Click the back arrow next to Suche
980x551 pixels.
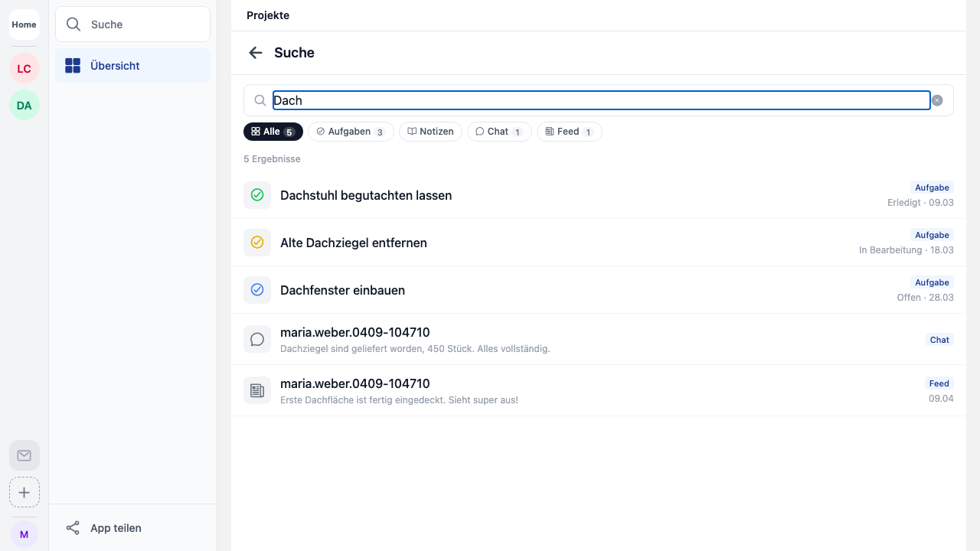click(256, 53)
